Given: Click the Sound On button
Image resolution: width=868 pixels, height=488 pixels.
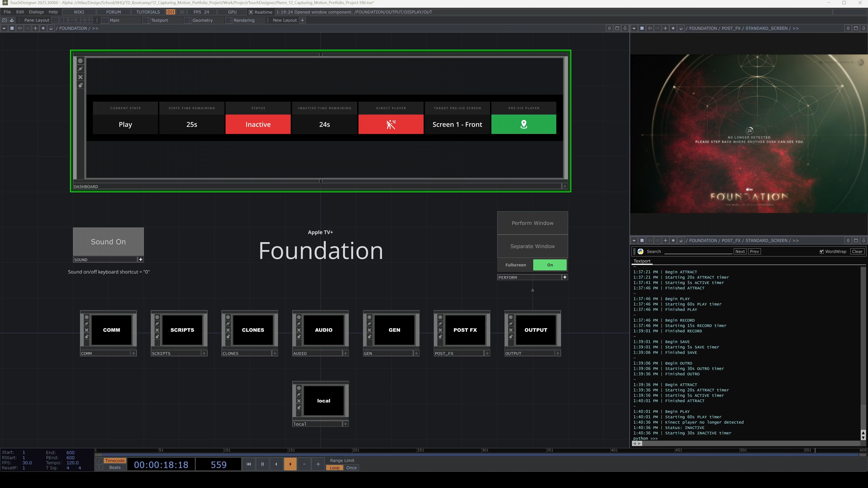Looking at the screenshot, I should pyautogui.click(x=108, y=242).
